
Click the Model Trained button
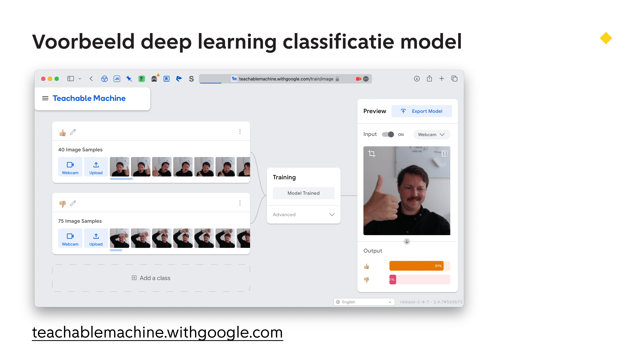click(304, 193)
